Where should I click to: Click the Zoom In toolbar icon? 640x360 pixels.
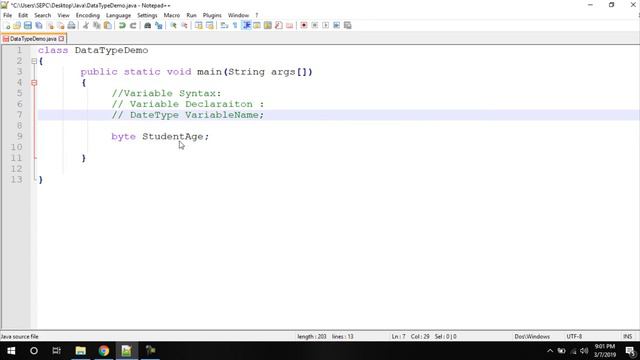(x=173, y=25)
